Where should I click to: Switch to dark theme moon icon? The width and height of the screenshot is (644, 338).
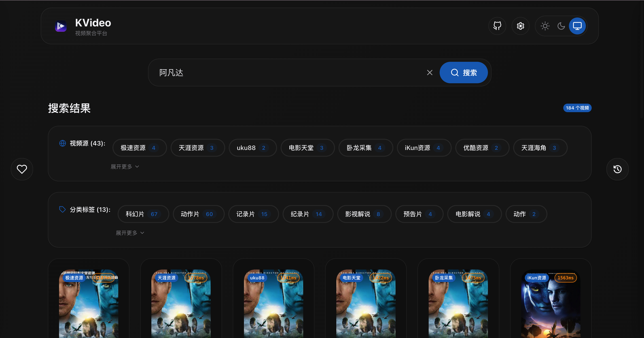pos(561,26)
